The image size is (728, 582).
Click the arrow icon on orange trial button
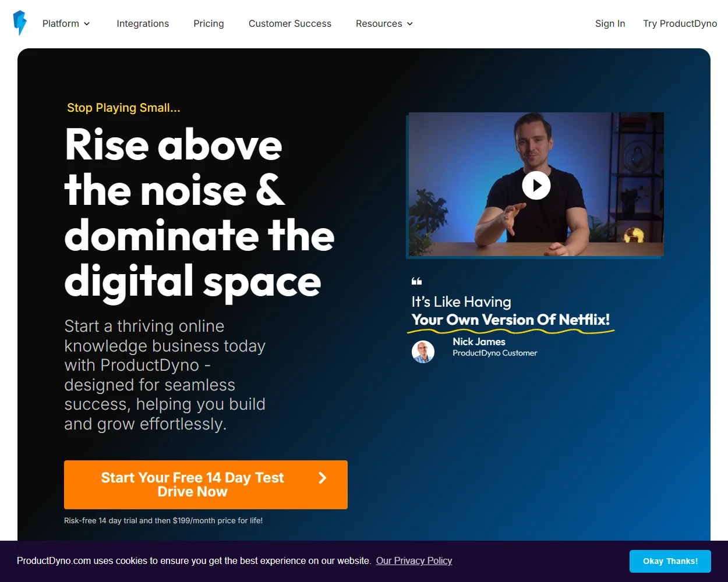point(323,478)
